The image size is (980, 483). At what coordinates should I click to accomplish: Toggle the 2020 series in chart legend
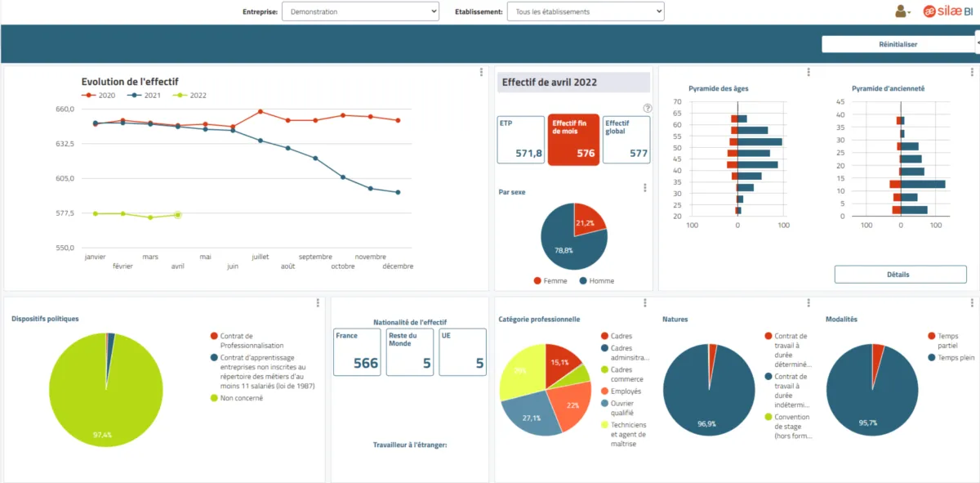tap(100, 96)
